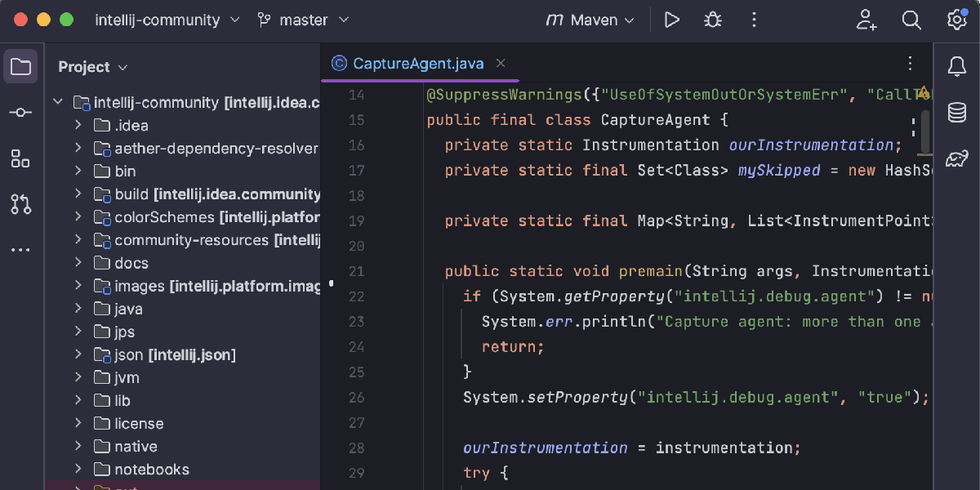
Task: Expand the community-resources module
Action: coord(78,239)
